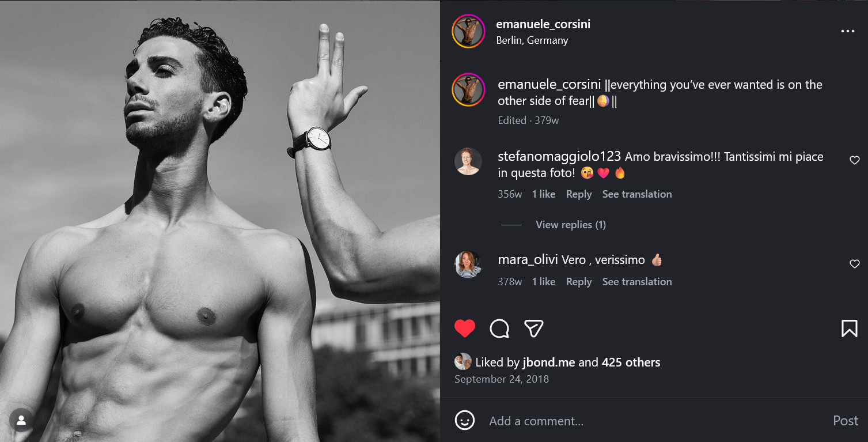The width and height of the screenshot is (868, 442).
Task: Open the emoji picker smiley icon
Action: (x=465, y=420)
